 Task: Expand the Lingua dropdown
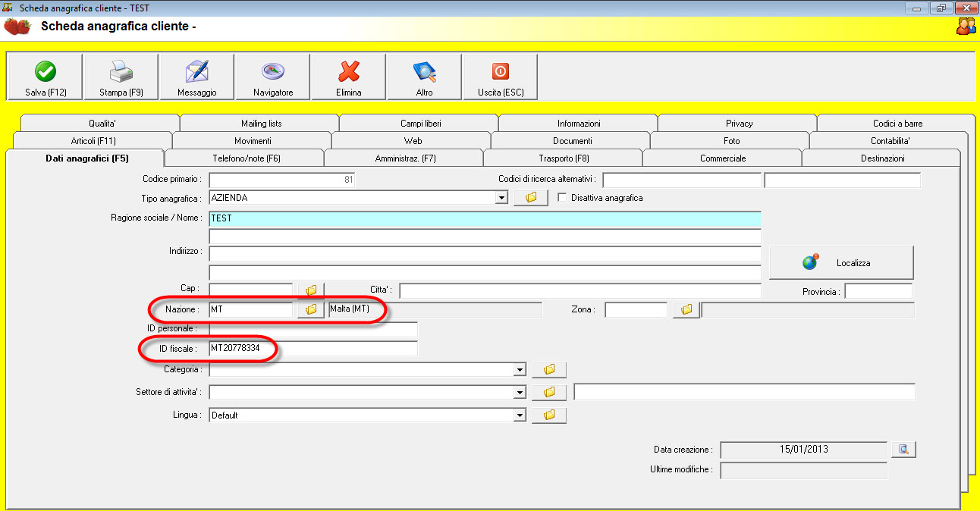[520, 415]
